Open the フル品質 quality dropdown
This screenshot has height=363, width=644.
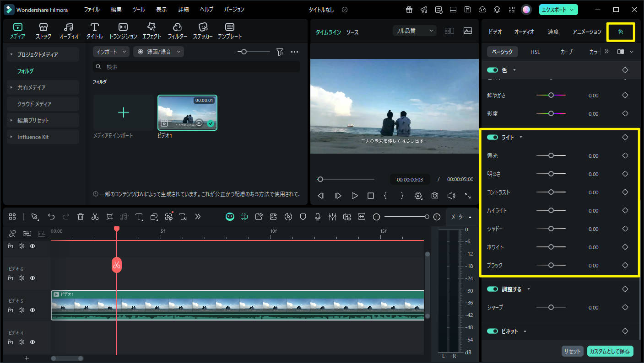[414, 31]
